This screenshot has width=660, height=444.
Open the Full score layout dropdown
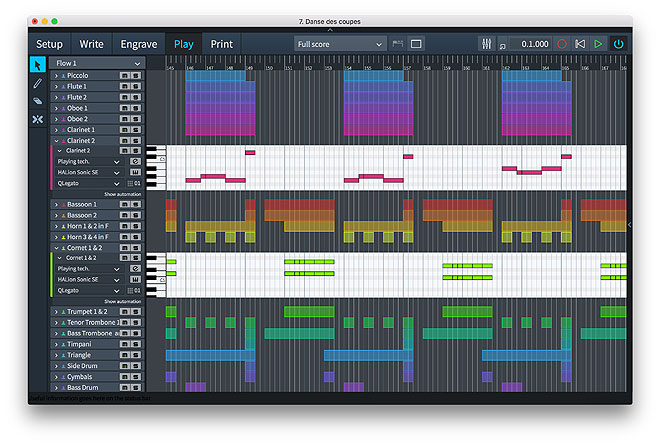tap(339, 44)
